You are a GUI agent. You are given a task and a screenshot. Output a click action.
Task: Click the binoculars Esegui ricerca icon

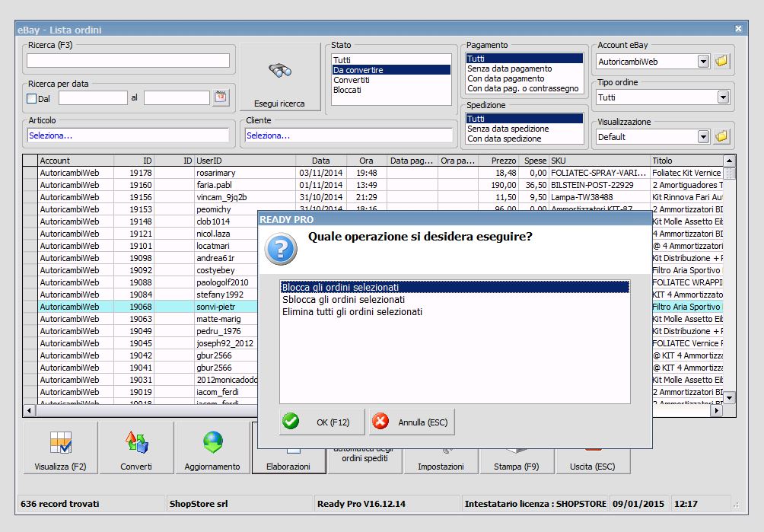[x=280, y=71]
